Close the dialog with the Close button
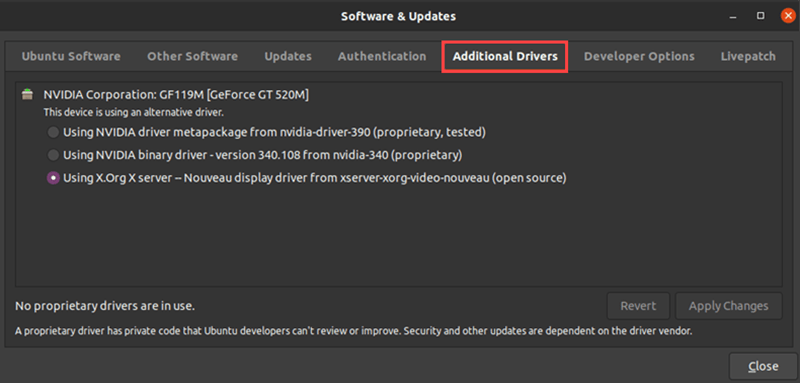The width and height of the screenshot is (800, 383). point(763,366)
